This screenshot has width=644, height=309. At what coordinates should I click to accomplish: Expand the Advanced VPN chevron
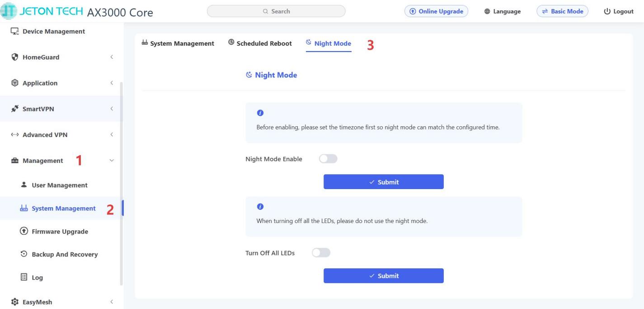tap(111, 134)
